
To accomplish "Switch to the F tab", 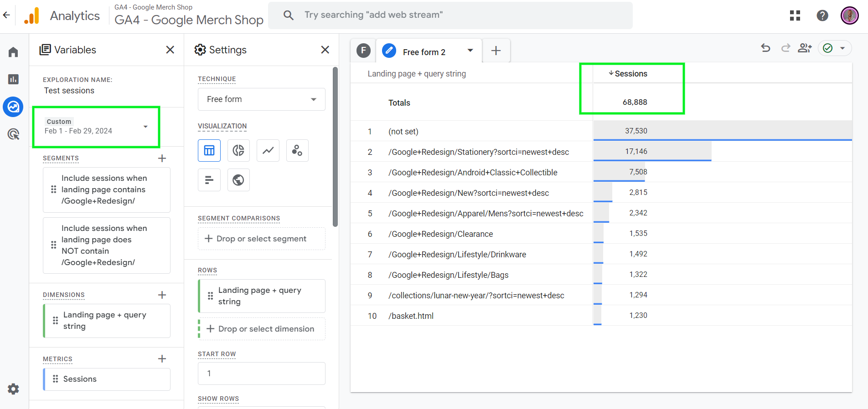I will tap(363, 51).
